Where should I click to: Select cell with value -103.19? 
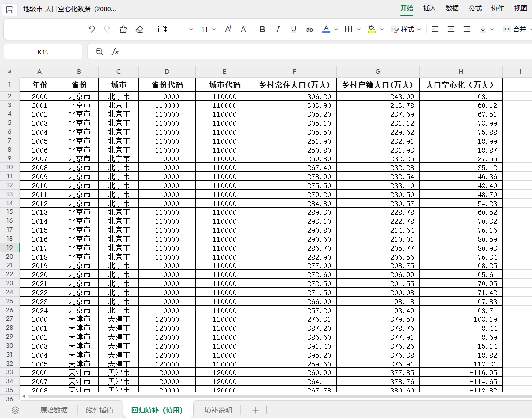[461, 319]
